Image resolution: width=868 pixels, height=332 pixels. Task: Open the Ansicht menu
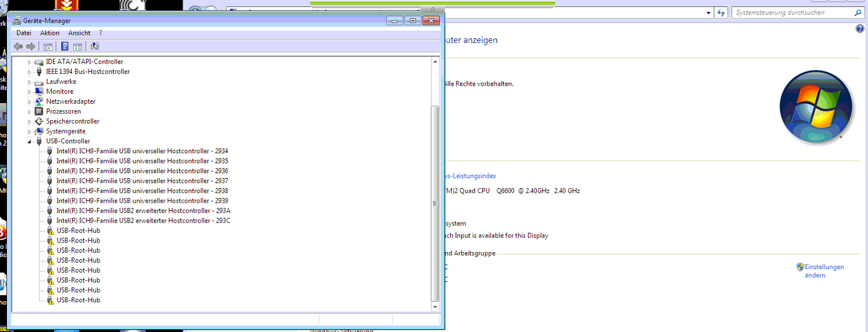(79, 33)
